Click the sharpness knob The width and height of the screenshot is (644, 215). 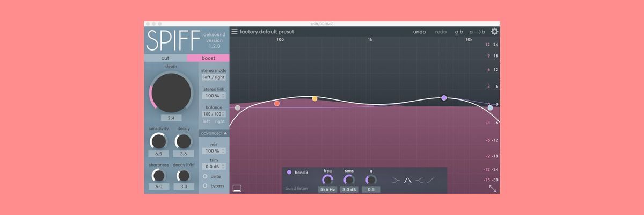[158, 175]
